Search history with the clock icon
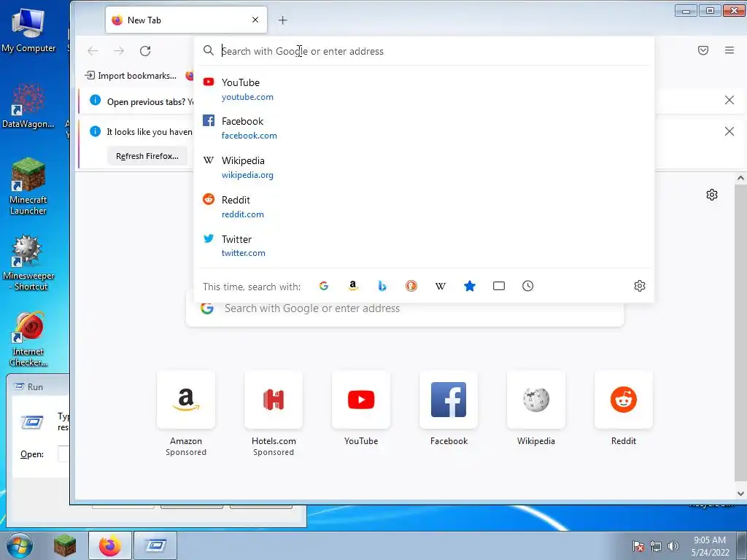Image resolution: width=747 pixels, height=560 pixels. [528, 286]
